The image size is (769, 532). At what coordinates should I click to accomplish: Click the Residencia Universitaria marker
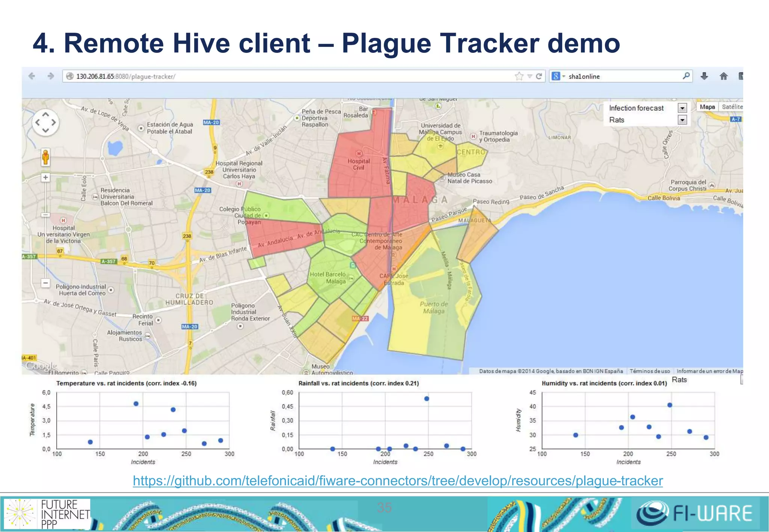(x=95, y=197)
